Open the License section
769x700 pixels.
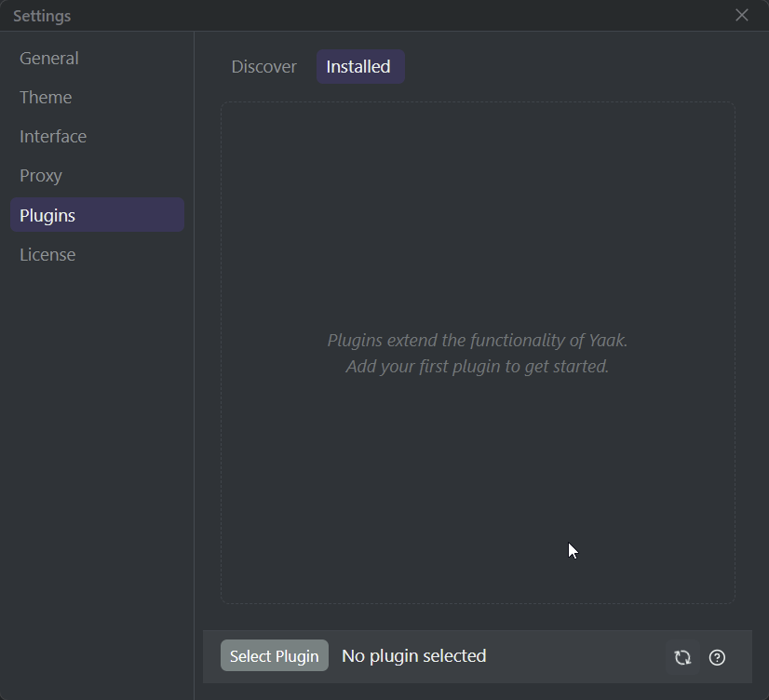point(47,255)
